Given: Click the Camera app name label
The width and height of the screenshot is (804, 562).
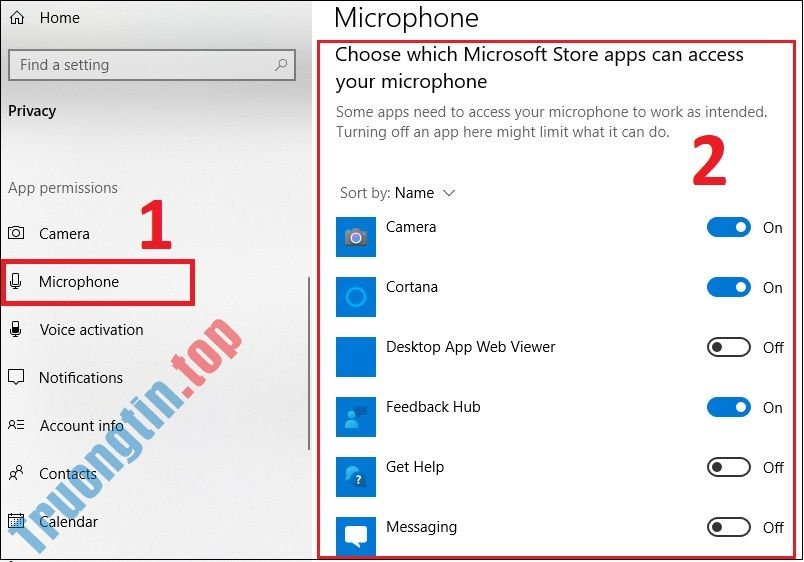Looking at the screenshot, I should (x=411, y=227).
